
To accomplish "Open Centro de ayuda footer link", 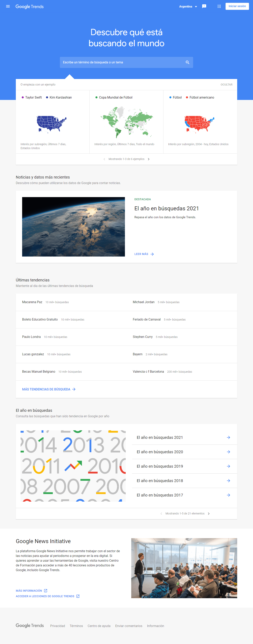I will [99, 626].
